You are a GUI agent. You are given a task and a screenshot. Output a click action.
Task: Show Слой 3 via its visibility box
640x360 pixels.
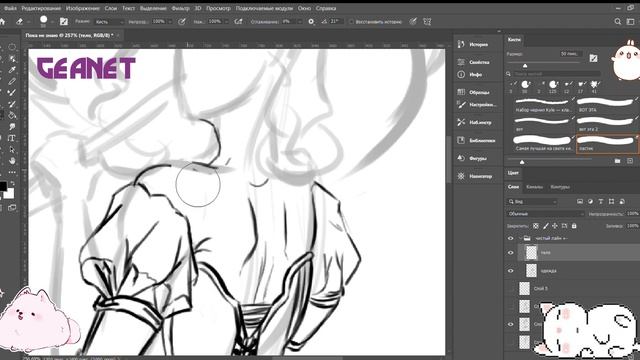coord(511,289)
